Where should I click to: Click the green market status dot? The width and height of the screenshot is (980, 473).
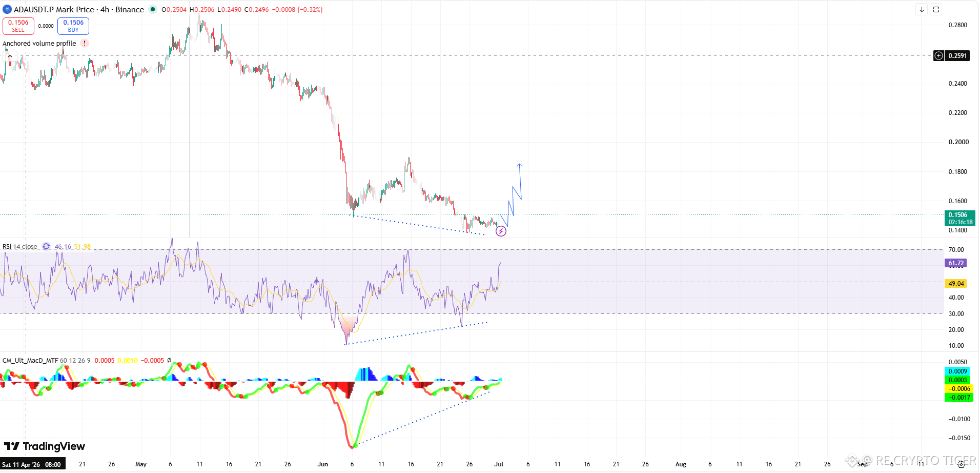(x=153, y=9)
